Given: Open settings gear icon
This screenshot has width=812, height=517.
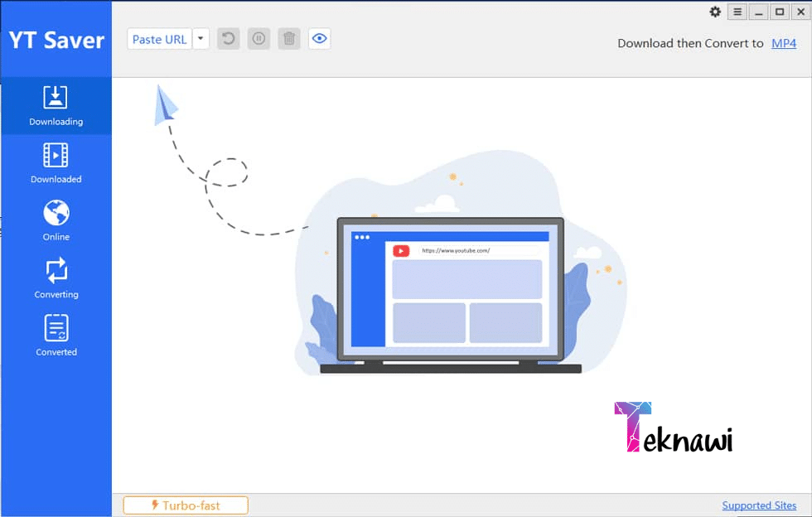Looking at the screenshot, I should coord(715,12).
